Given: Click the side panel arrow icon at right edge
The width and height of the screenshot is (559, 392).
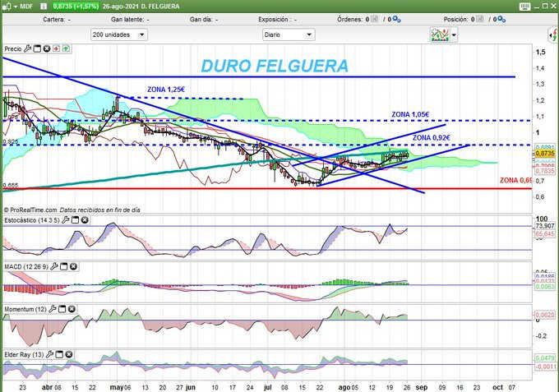Looking at the screenshot, I should coord(553,35).
